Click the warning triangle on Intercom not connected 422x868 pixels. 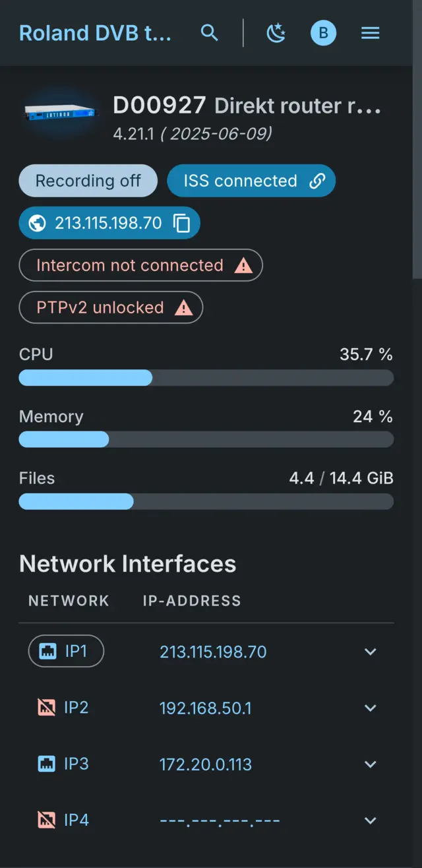pyautogui.click(x=243, y=265)
